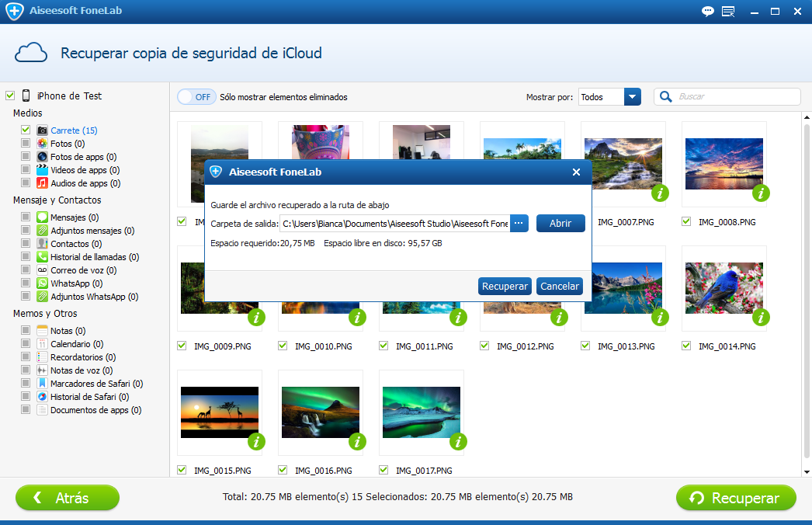
Task: Uncheck IMG_0013.PNG checkbox
Action: 585,346
